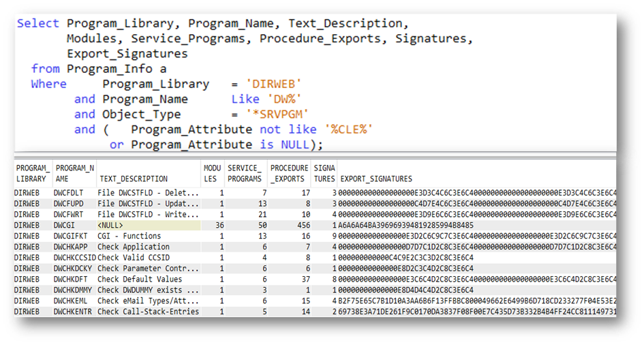Click the MODULES column header
The image size is (644, 347).
pos(213,173)
